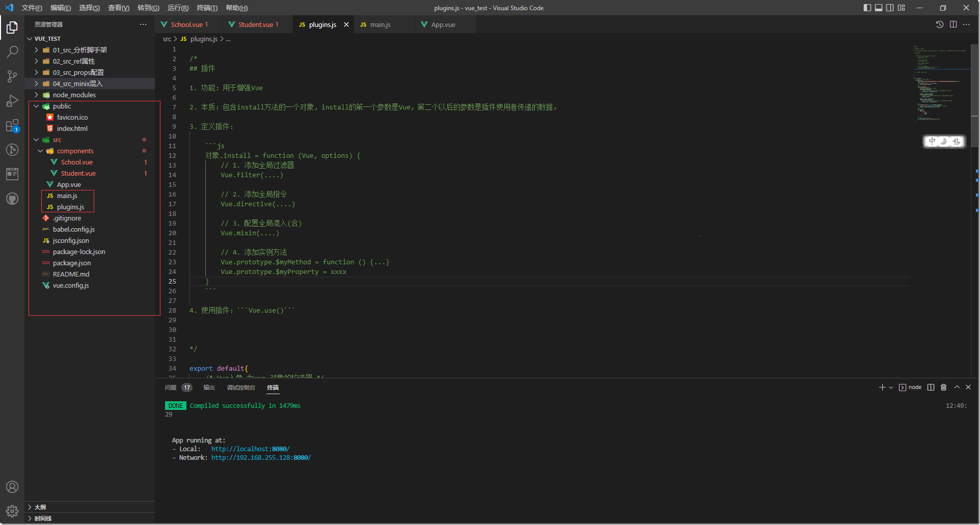Close the plugins.js editor tab

point(346,24)
